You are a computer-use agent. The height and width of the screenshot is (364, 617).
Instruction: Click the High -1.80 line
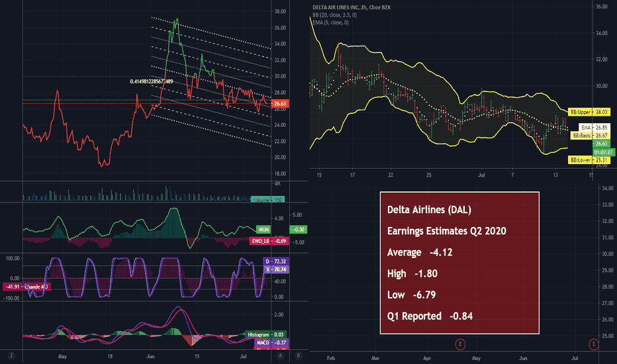412,273
